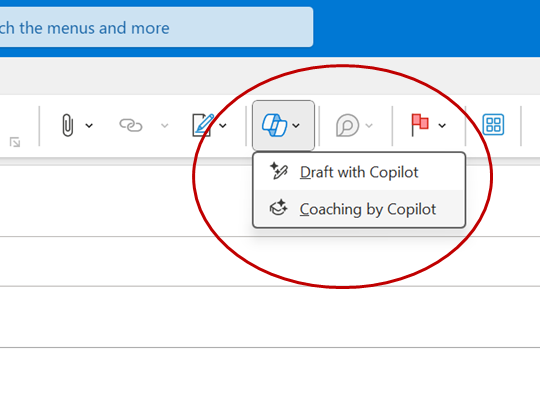The image size is (540, 405).
Task: Click the red Follow Up flag icon
Action: click(x=420, y=125)
